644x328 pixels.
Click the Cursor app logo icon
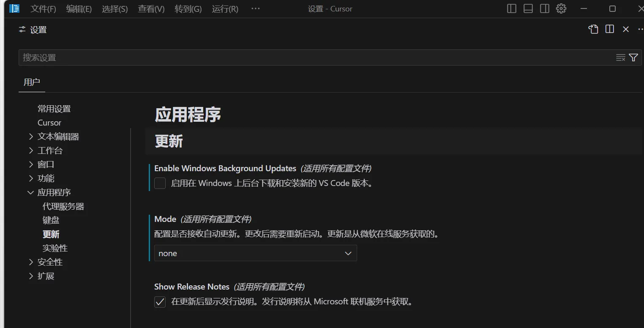pyautogui.click(x=14, y=8)
